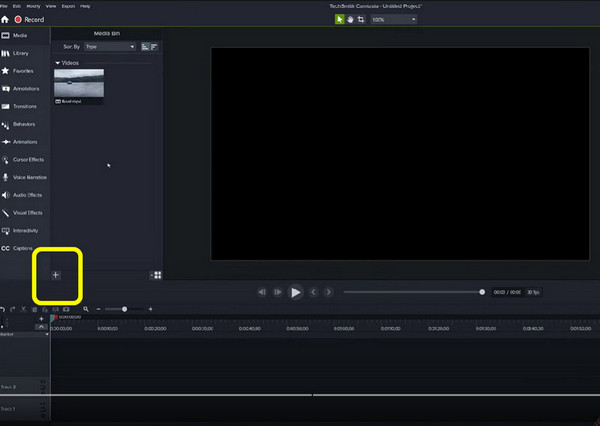Open the Export menu
The image size is (600, 426).
68,6
